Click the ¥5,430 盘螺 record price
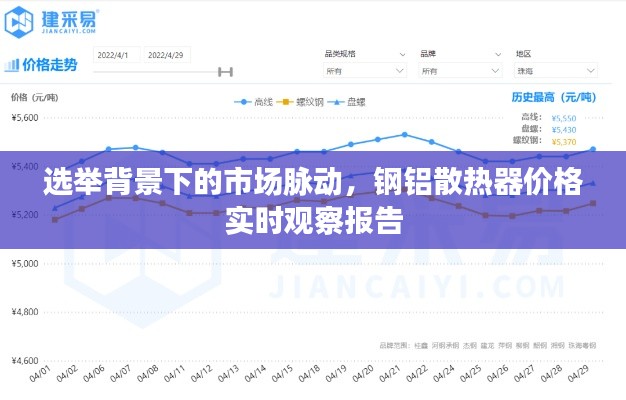Screen dimensions: 626x400 pos(563,130)
